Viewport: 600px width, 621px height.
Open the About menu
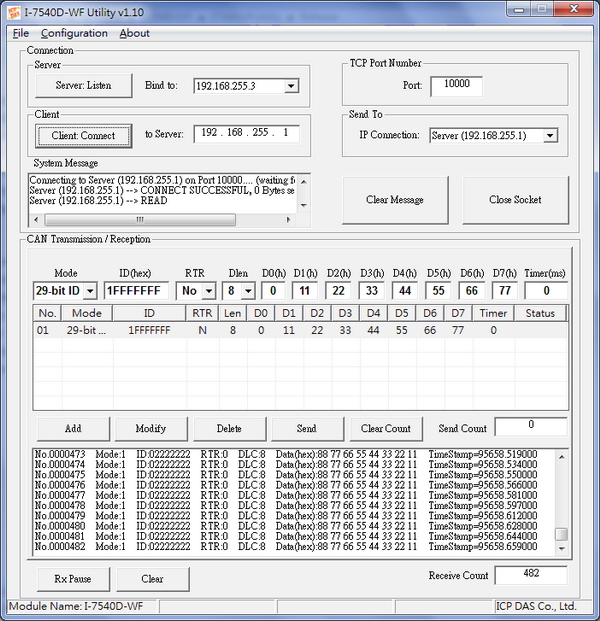[x=135, y=33]
